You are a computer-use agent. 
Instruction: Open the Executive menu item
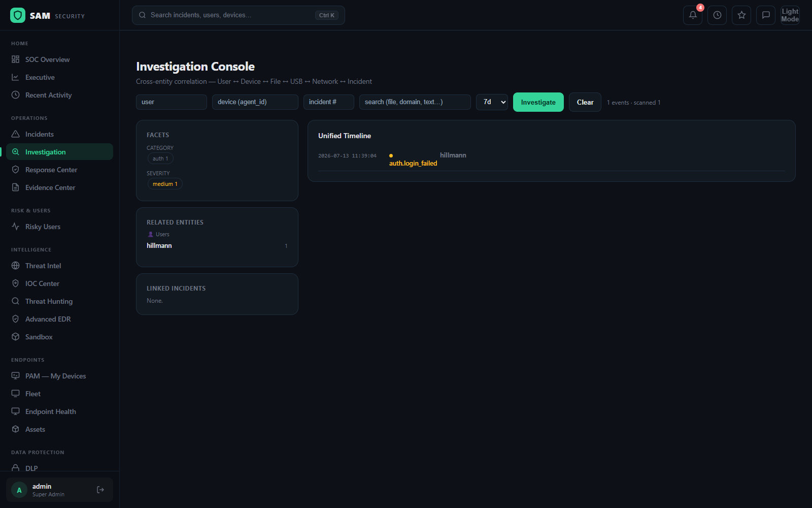pyautogui.click(x=59, y=77)
